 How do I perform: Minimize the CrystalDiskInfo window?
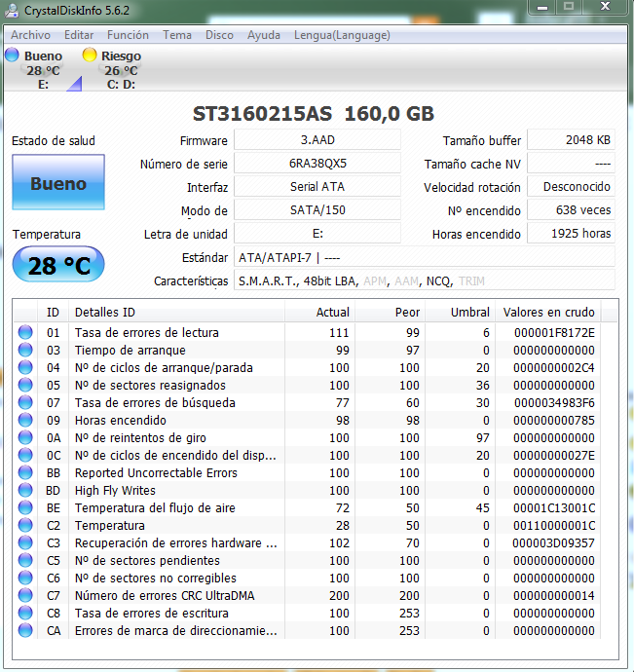click(x=542, y=7)
